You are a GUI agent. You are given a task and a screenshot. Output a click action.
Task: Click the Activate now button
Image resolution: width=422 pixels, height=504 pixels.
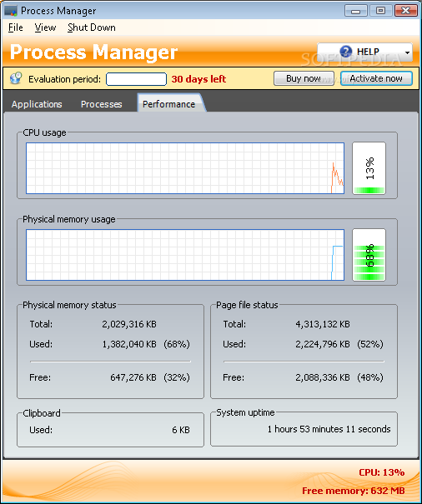pyautogui.click(x=376, y=78)
